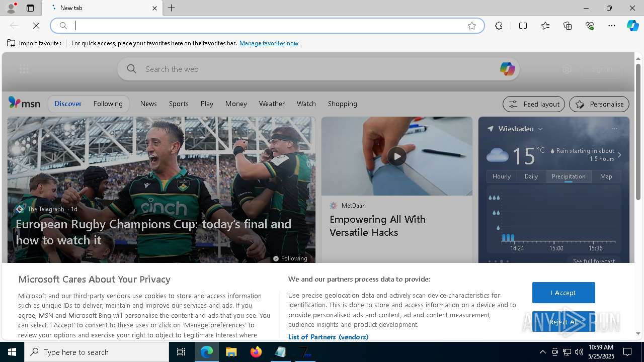Close the New tab tab
The image size is (644, 362).
coord(154,8)
